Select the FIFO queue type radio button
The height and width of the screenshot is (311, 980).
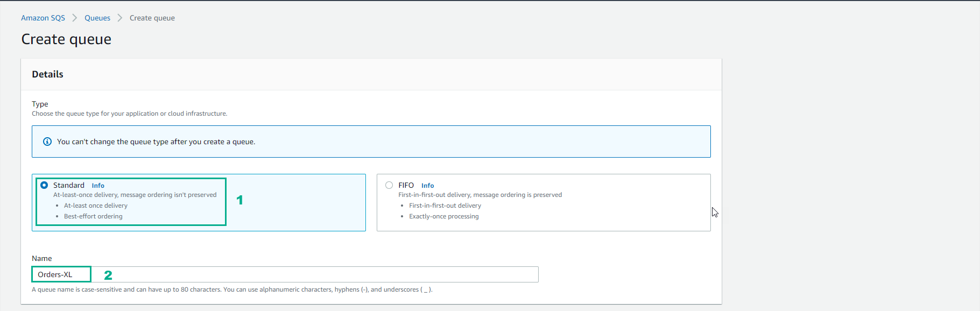(x=389, y=185)
